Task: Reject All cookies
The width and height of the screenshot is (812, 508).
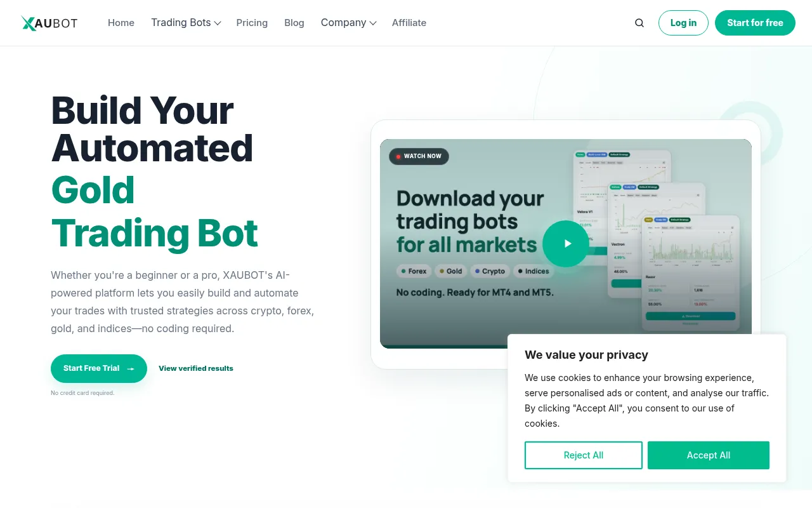Action: click(584, 455)
